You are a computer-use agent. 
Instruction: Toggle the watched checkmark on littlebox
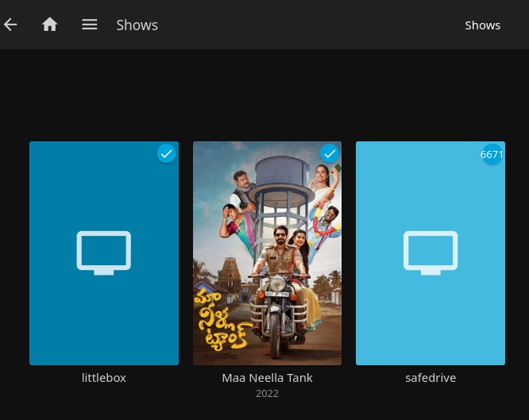[x=166, y=153]
